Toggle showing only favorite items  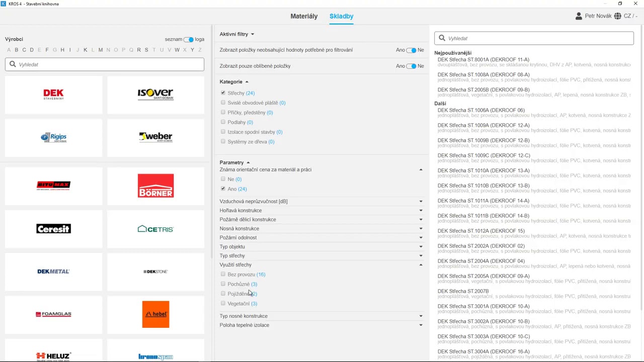(x=411, y=66)
